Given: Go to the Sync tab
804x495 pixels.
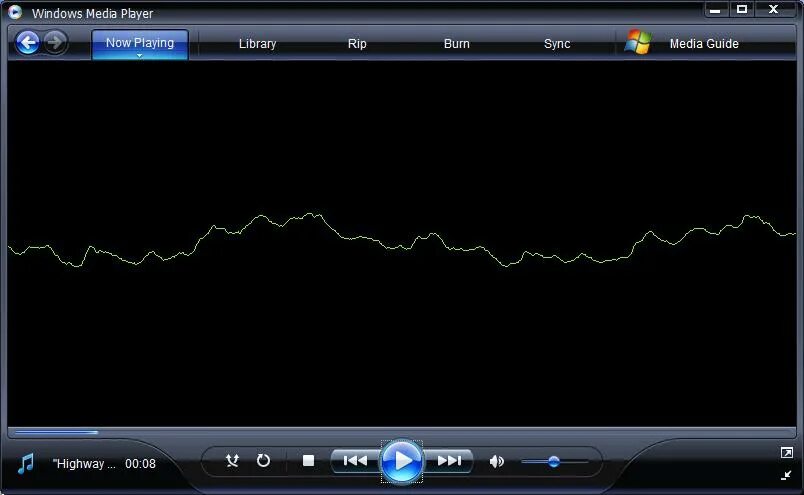Looking at the screenshot, I should tap(557, 44).
